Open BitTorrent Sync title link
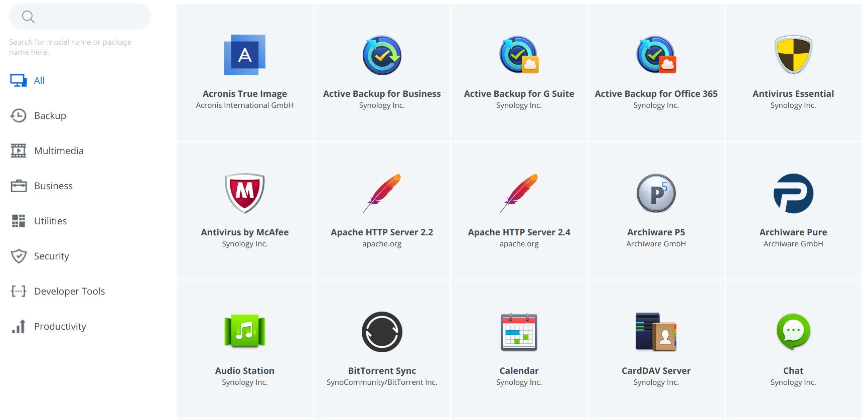868x420 pixels. pos(382,370)
